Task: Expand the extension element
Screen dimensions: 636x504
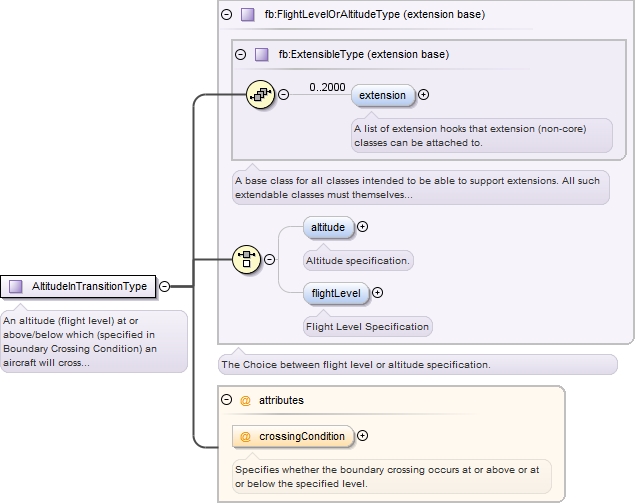Action: 424,95
